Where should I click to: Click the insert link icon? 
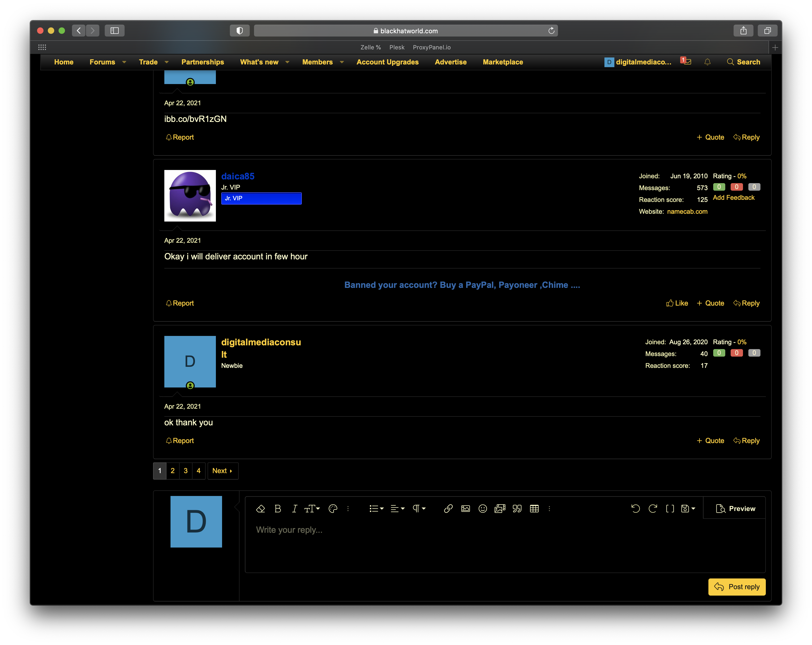(x=448, y=509)
